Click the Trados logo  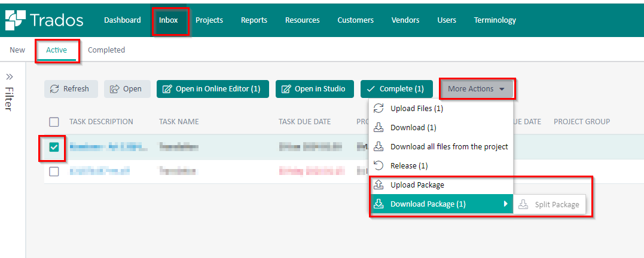[x=44, y=20]
